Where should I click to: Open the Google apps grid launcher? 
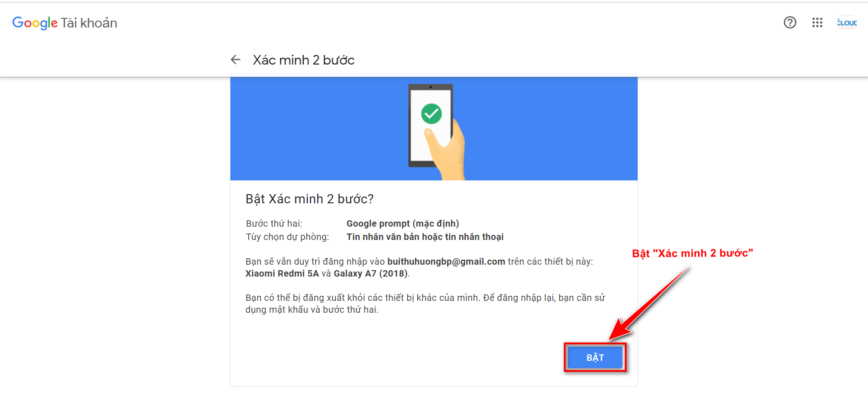pos(817,22)
